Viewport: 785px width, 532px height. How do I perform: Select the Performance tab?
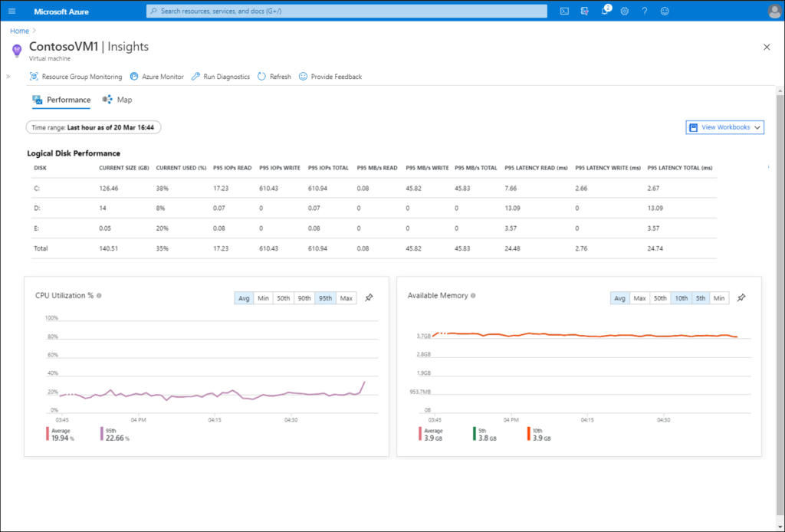pyautogui.click(x=61, y=100)
